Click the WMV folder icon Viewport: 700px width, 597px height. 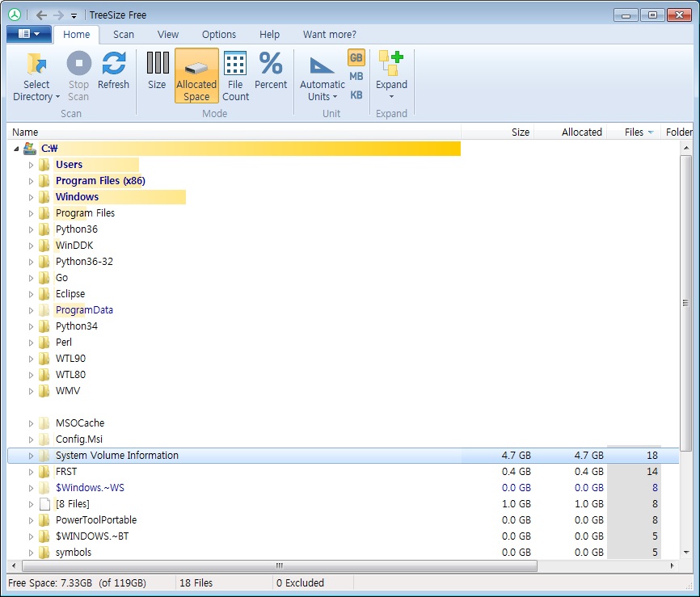tap(44, 390)
